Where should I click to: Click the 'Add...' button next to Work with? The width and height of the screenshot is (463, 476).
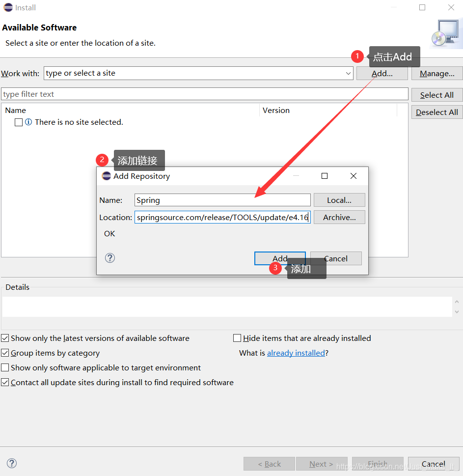click(x=382, y=74)
